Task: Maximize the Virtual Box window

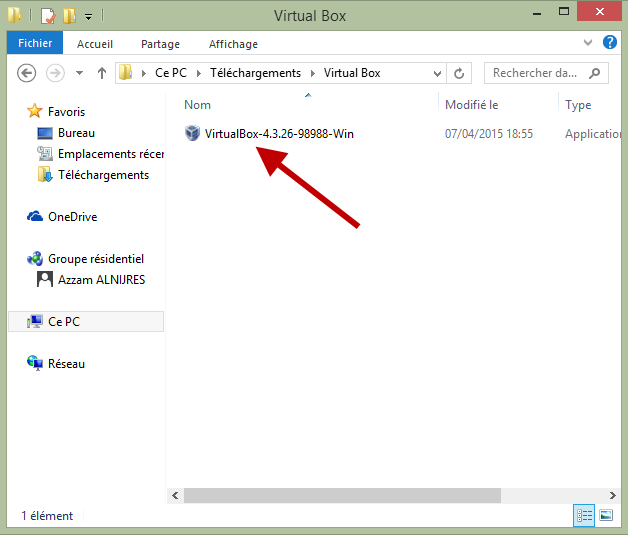Action: click(x=564, y=12)
